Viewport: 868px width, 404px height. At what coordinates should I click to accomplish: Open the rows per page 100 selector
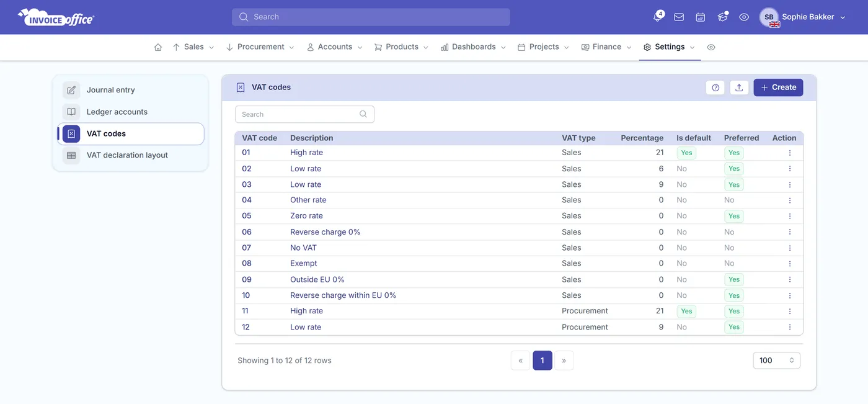(776, 361)
